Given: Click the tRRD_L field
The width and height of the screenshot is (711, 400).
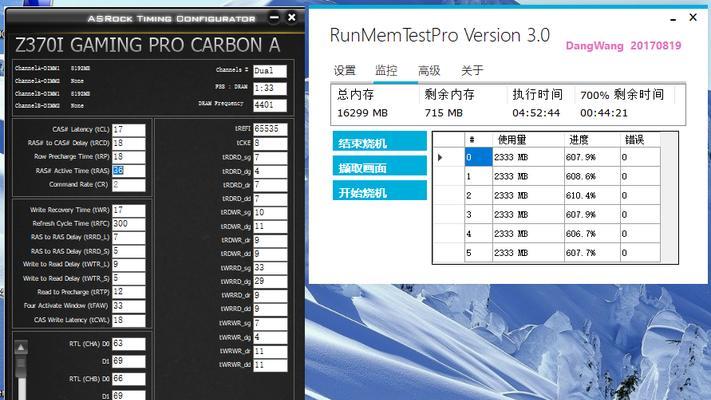Looking at the screenshot, I should [129, 237].
